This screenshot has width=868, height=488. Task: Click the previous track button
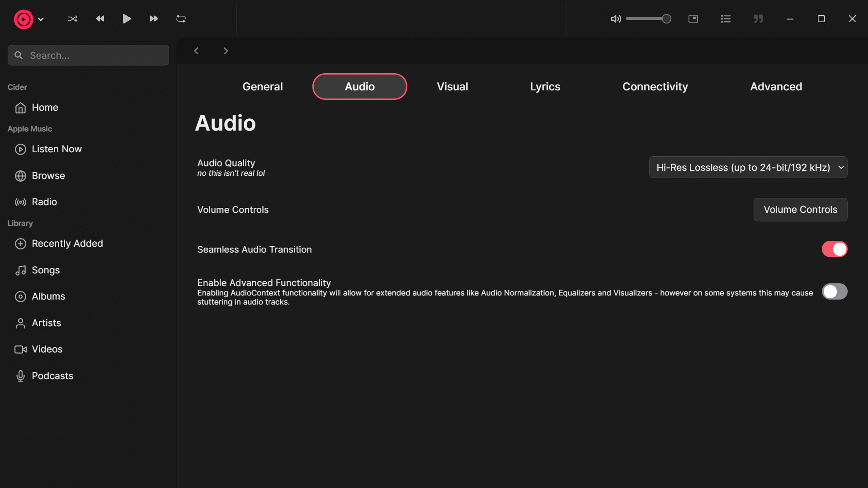click(100, 19)
